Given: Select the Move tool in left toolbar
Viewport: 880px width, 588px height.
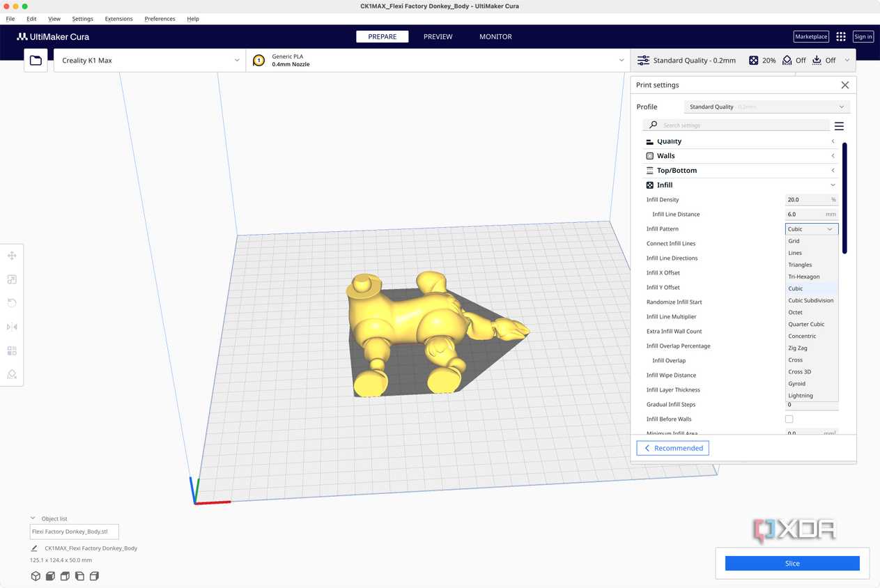Looking at the screenshot, I should click(12, 256).
